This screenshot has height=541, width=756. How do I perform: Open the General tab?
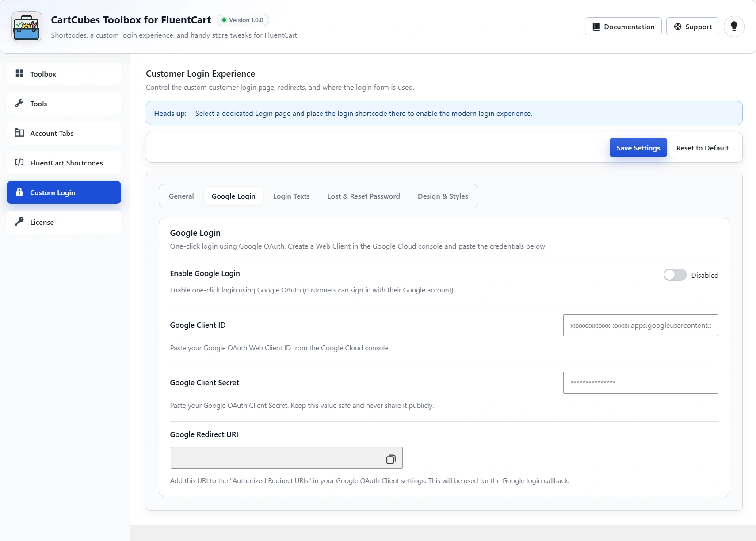(x=181, y=196)
